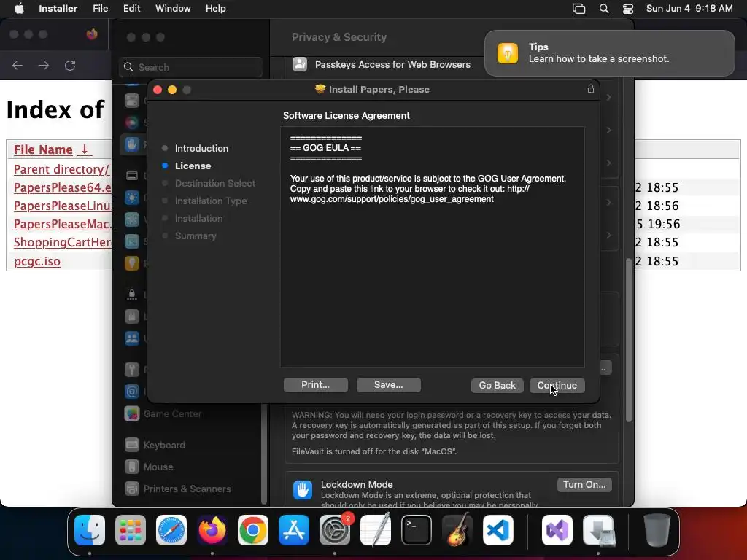Click the date and time in menu bar

click(x=689, y=9)
